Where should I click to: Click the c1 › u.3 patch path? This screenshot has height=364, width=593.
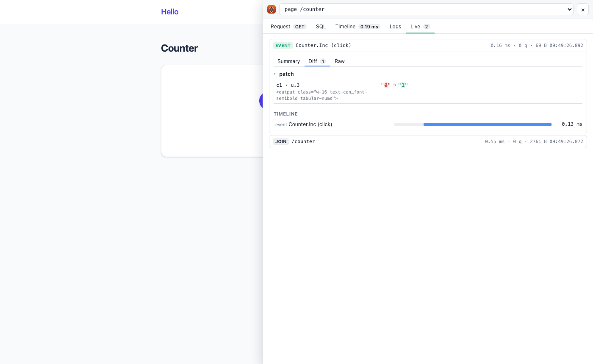[x=288, y=85]
